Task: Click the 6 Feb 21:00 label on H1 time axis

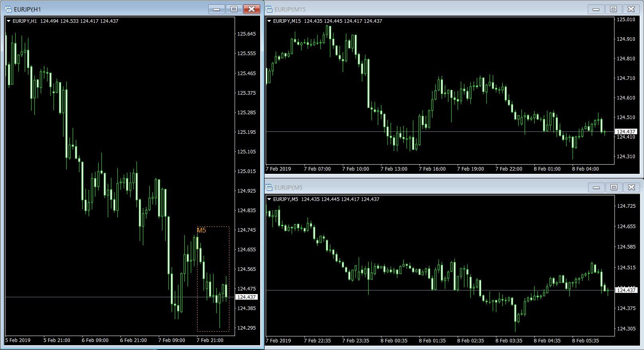Action: tap(133, 340)
